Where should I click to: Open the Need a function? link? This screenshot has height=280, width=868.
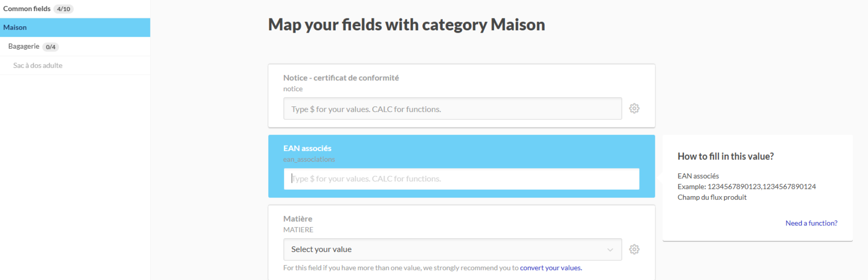point(811,223)
